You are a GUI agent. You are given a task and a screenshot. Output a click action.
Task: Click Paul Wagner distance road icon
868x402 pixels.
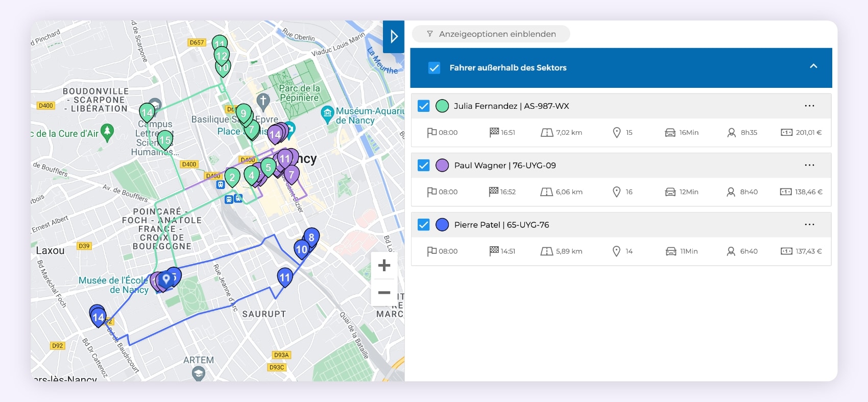546,192
